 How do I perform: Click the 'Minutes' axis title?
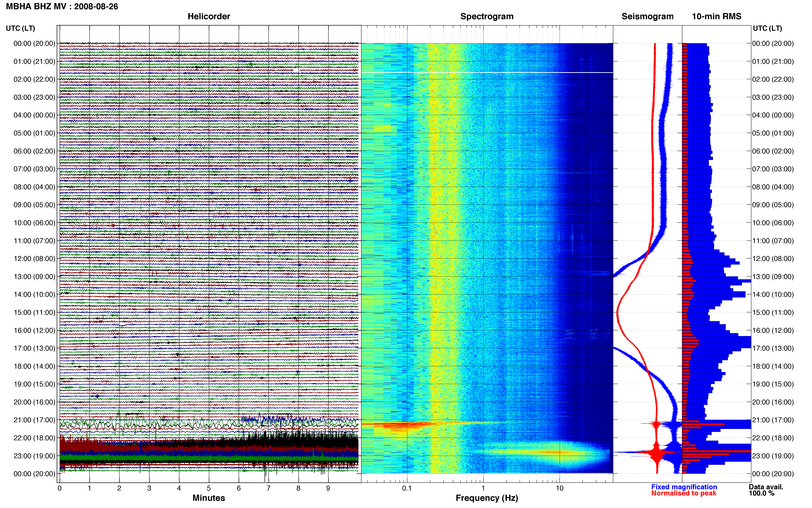(x=209, y=498)
